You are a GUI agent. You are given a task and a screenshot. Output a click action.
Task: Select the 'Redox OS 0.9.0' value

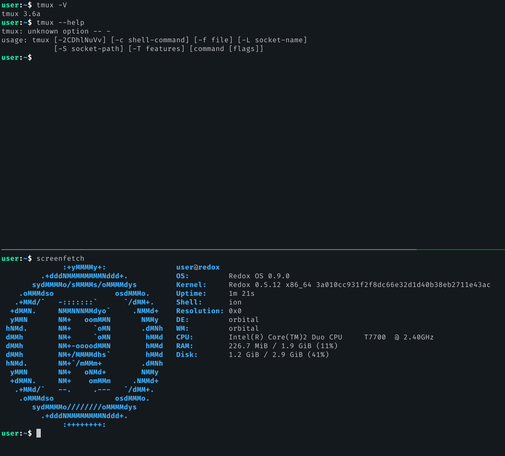pyautogui.click(x=259, y=276)
